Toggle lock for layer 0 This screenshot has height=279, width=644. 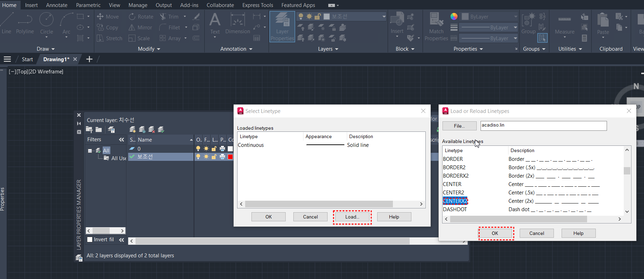214,149
